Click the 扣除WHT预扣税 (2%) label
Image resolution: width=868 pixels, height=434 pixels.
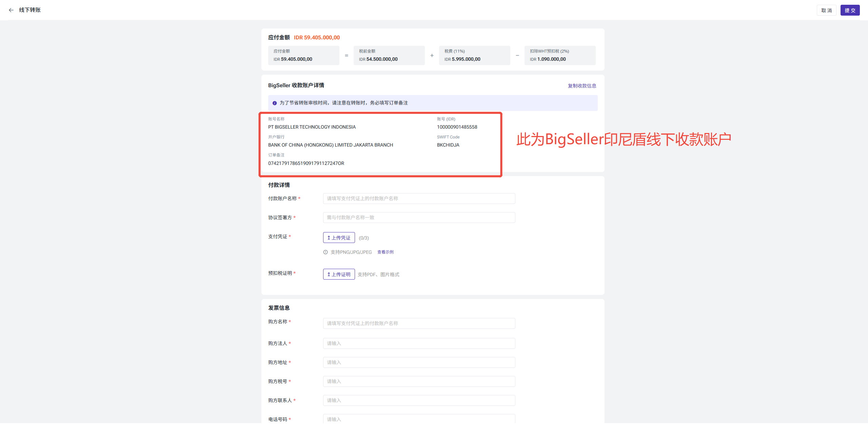coord(550,51)
